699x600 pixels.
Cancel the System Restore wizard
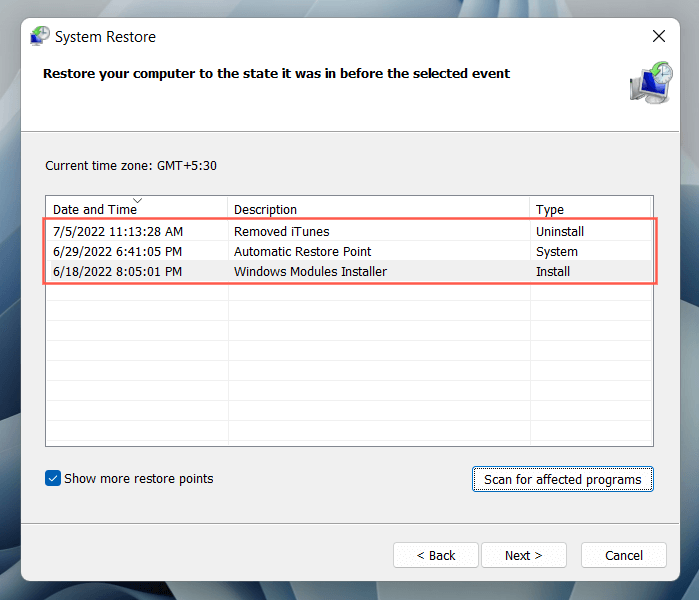(x=624, y=555)
